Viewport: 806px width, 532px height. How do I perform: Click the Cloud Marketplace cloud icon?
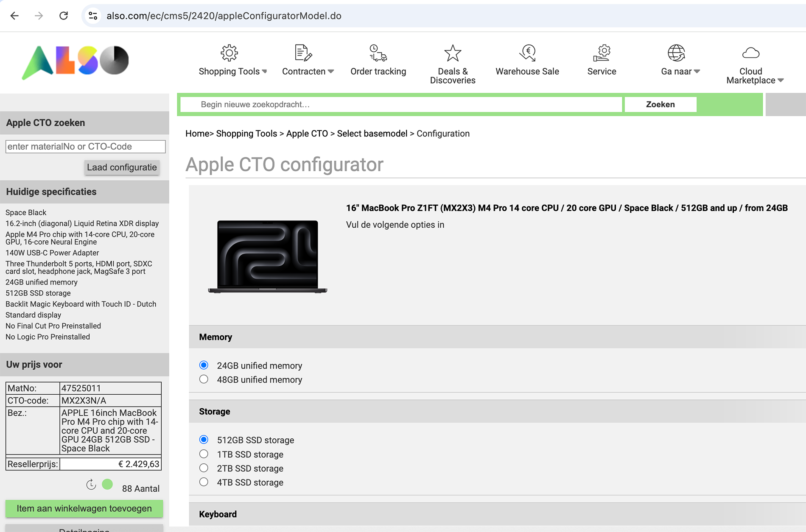[x=751, y=53]
